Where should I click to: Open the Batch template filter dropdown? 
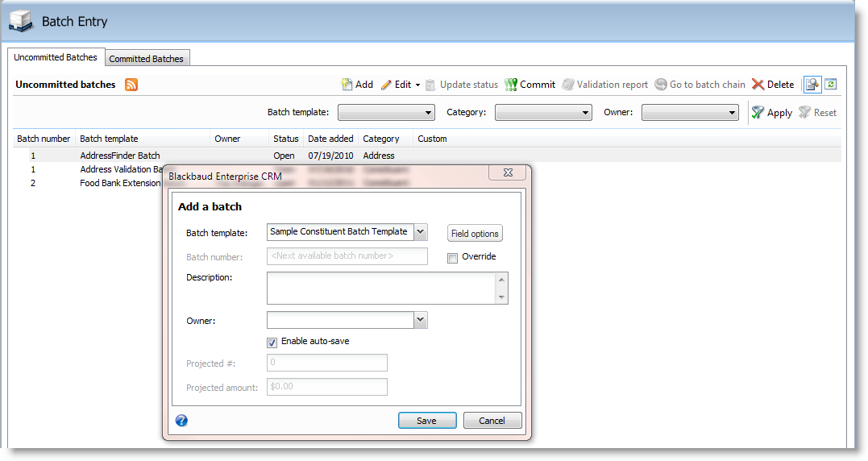(x=386, y=113)
